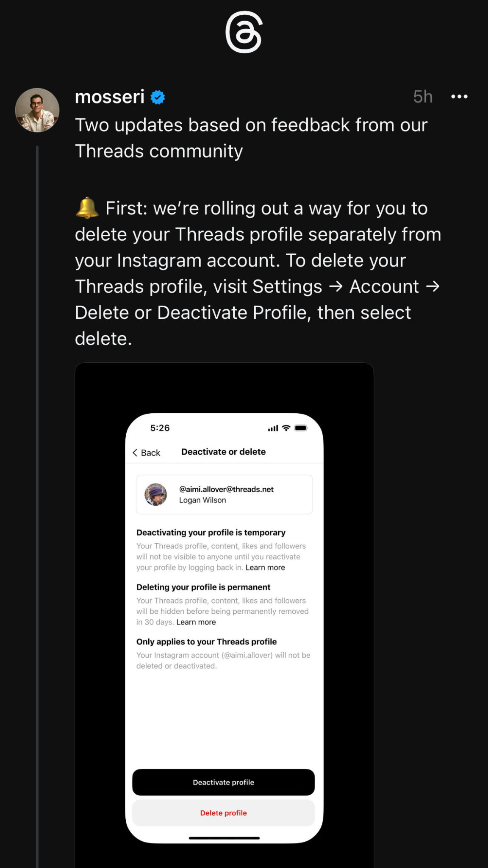Tap the cellular signal bars icon
Screen dimensions: 488x868
coord(273,428)
